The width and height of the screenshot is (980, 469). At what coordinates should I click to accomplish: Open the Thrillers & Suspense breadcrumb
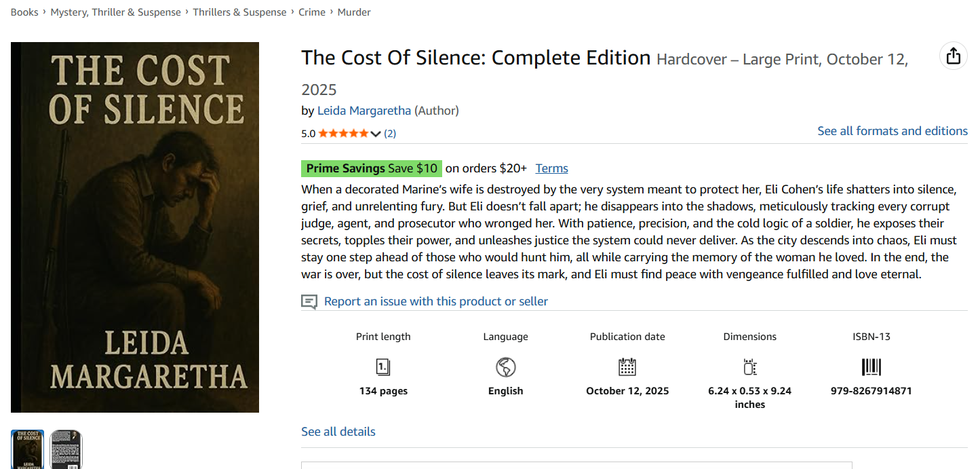[x=239, y=12]
